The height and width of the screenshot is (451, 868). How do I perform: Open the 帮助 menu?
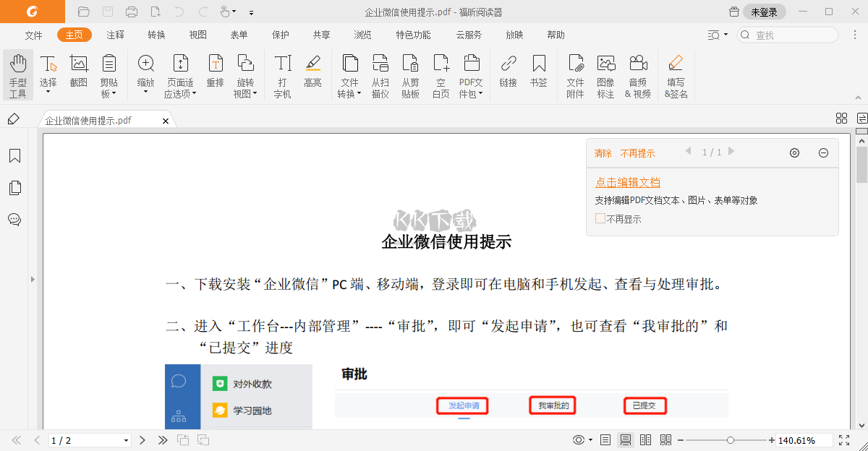coord(556,34)
